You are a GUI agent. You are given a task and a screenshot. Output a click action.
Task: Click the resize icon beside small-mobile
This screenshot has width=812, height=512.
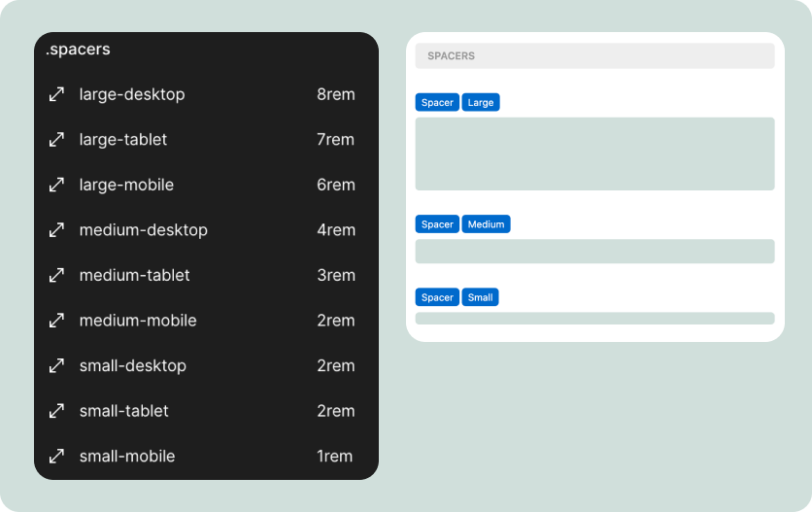[x=56, y=456]
